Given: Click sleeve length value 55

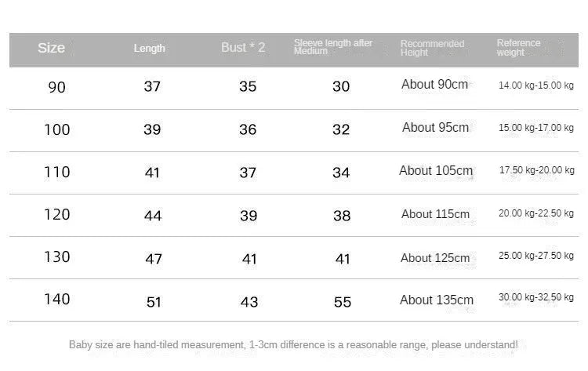Looking at the screenshot, I should coord(343,302).
